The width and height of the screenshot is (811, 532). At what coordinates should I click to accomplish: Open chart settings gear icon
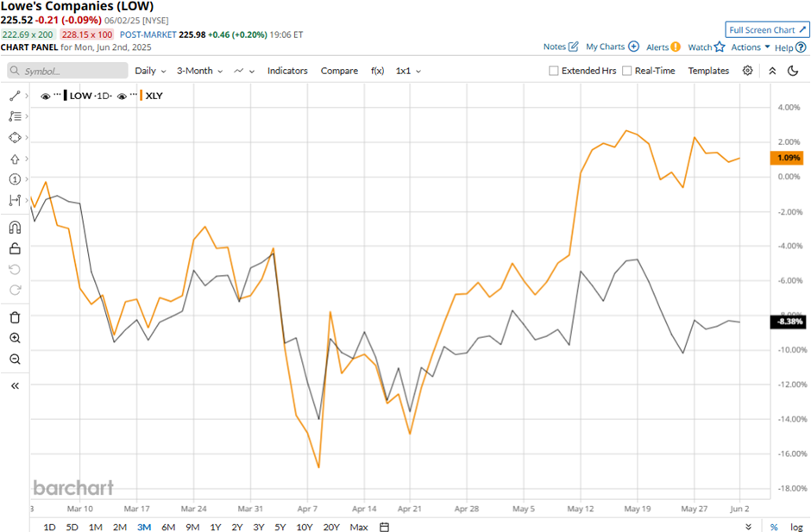tap(747, 71)
